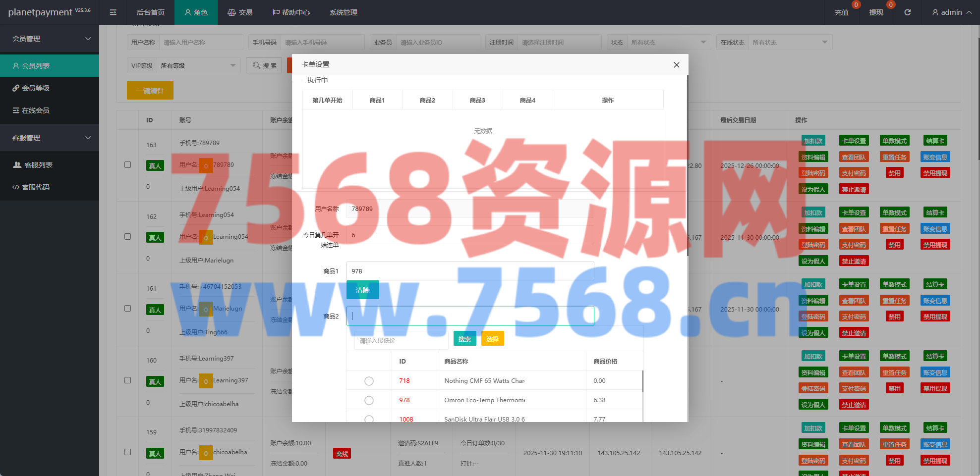Select radio button for product ID 718
Viewport: 980px width, 476px height.
(369, 381)
